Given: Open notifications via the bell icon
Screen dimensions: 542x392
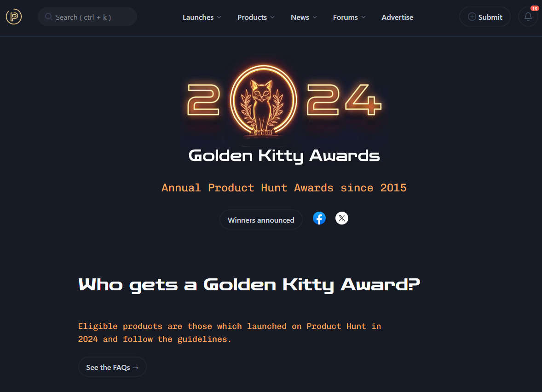Looking at the screenshot, I should (x=528, y=17).
